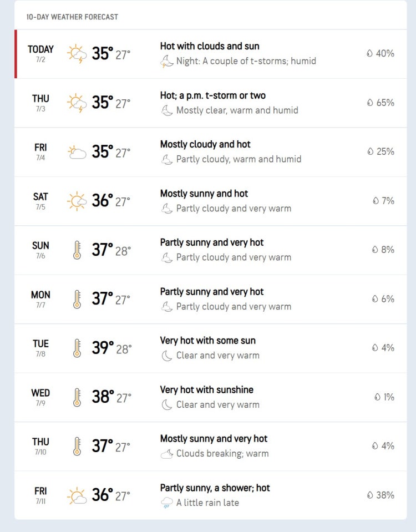The width and height of the screenshot is (416, 532).
Task: Select the 'Hot; a p.m. t-storm or two' description
Action: tap(213, 95)
